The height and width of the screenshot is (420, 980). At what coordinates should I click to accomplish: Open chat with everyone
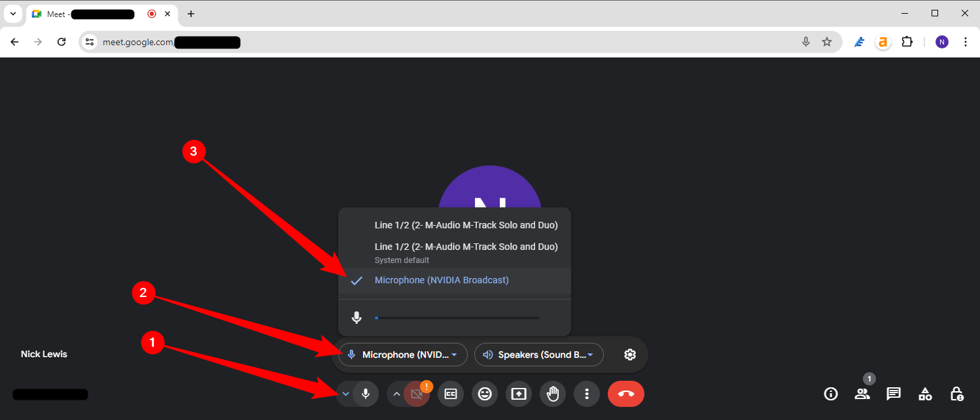pyautogui.click(x=894, y=394)
